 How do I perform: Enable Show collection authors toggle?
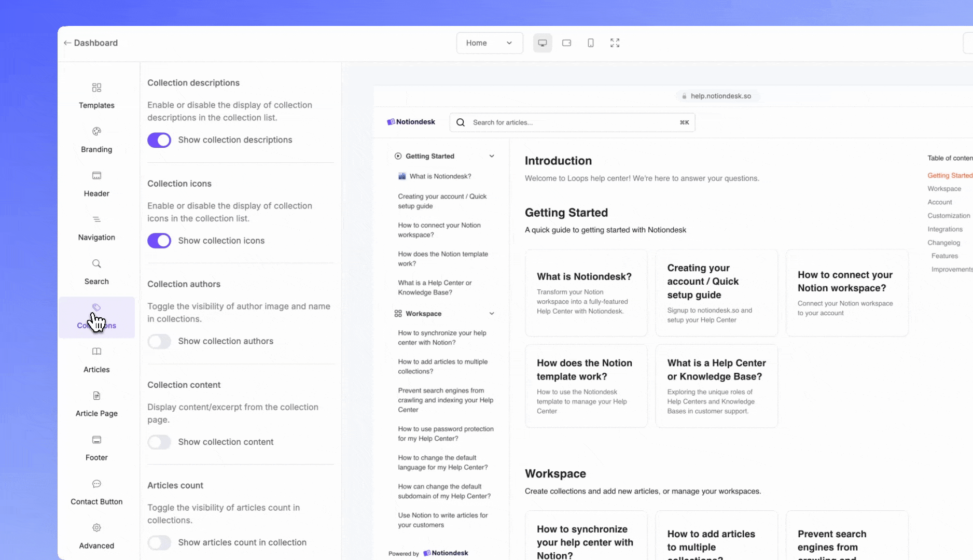pos(159,341)
